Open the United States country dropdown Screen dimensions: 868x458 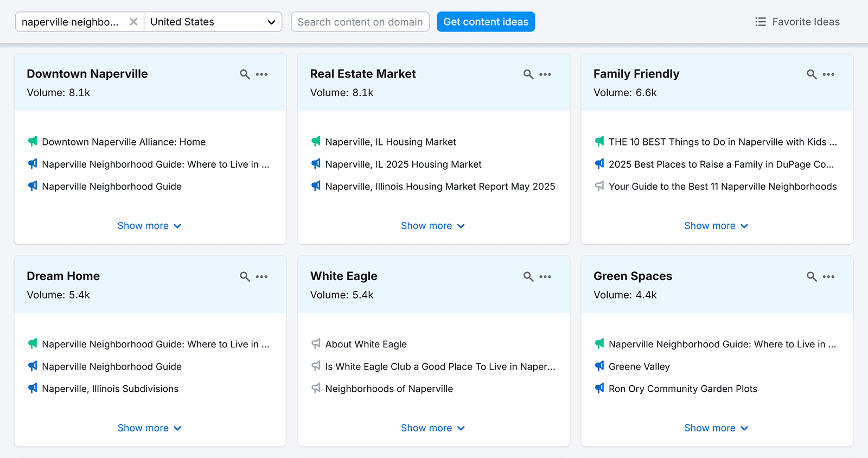pyautogui.click(x=213, y=22)
